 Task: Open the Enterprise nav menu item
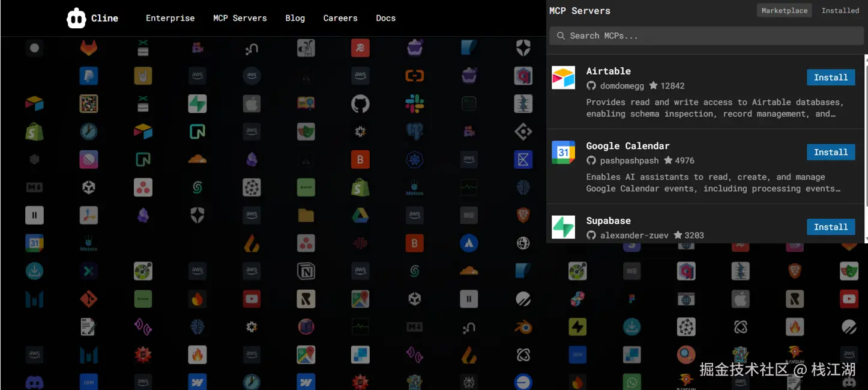click(x=170, y=18)
